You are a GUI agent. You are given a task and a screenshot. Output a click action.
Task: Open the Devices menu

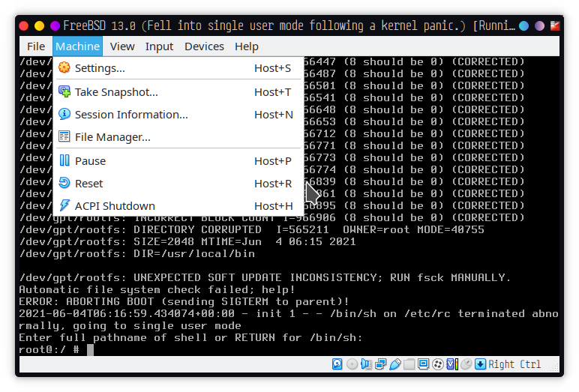204,46
